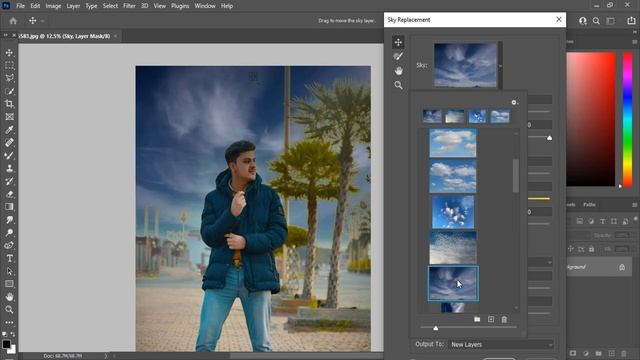Click the hue spectrum strip
The width and height of the screenshot is (640, 360).
(627, 119)
